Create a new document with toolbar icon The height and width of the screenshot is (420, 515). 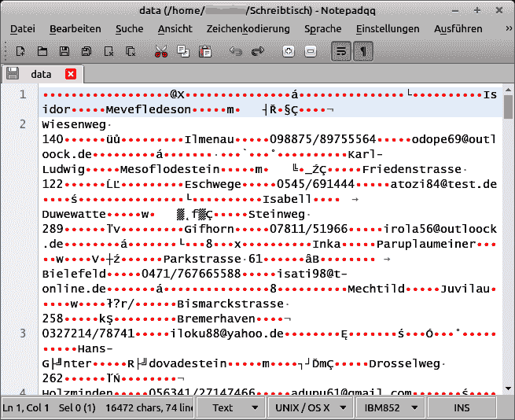coord(20,51)
